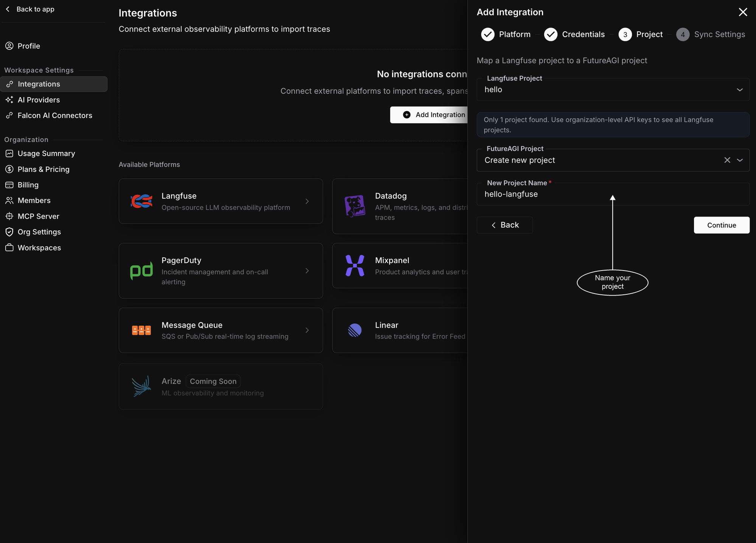Open the Langfuse Project dropdown
The width and height of the screenshot is (756, 543).
tap(613, 90)
